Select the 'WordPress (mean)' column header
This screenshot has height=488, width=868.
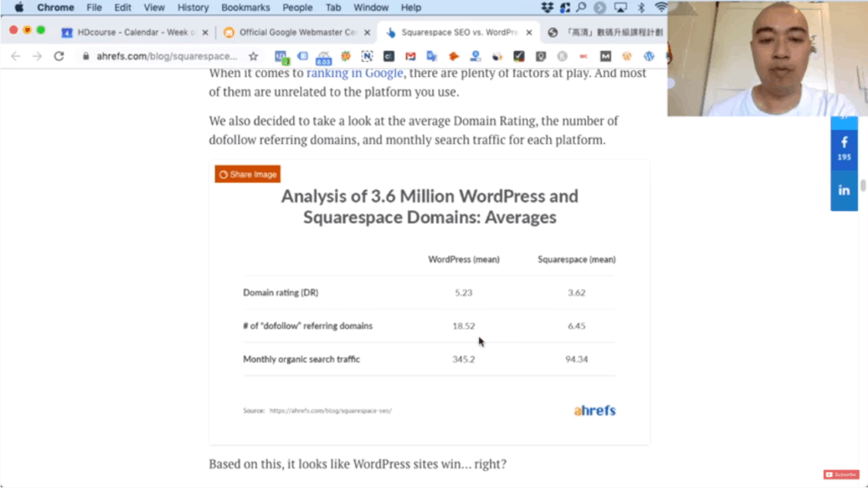(x=464, y=259)
